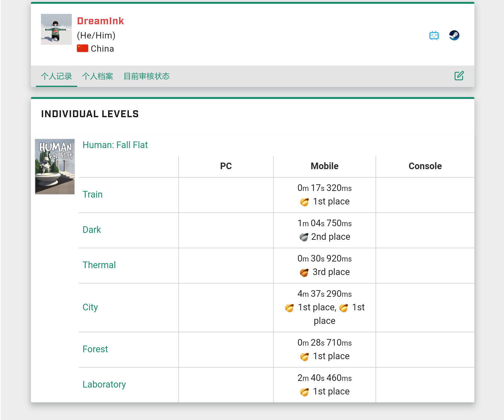Open the DreamInk username link
The image size is (504, 420).
pyautogui.click(x=100, y=21)
